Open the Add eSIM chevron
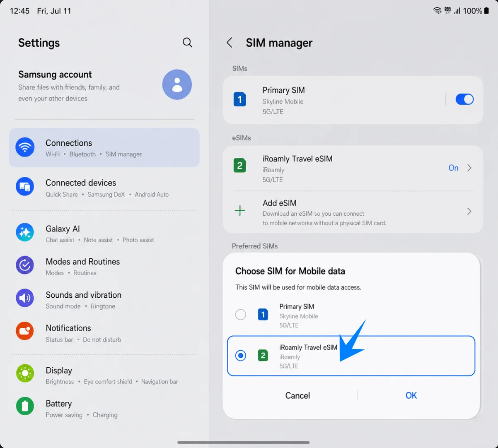This screenshot has width=498, height=448. click(469, 211)
